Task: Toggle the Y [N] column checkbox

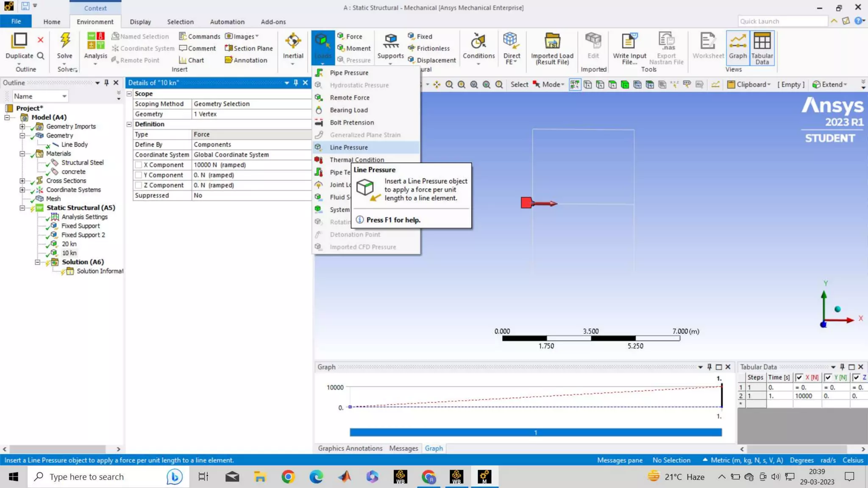Action: tap(828, 377)
